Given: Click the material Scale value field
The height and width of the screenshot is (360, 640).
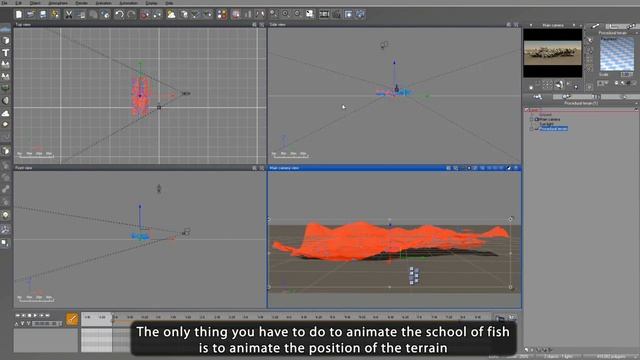Looking at the screenshot, I should pyautogui.click(x=627, y=75).
